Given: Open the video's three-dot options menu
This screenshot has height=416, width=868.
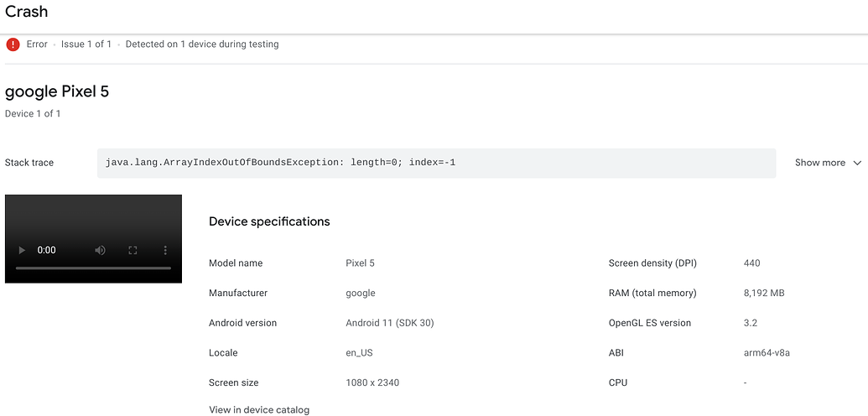Looking at the screenshot, I should [164, 250].
